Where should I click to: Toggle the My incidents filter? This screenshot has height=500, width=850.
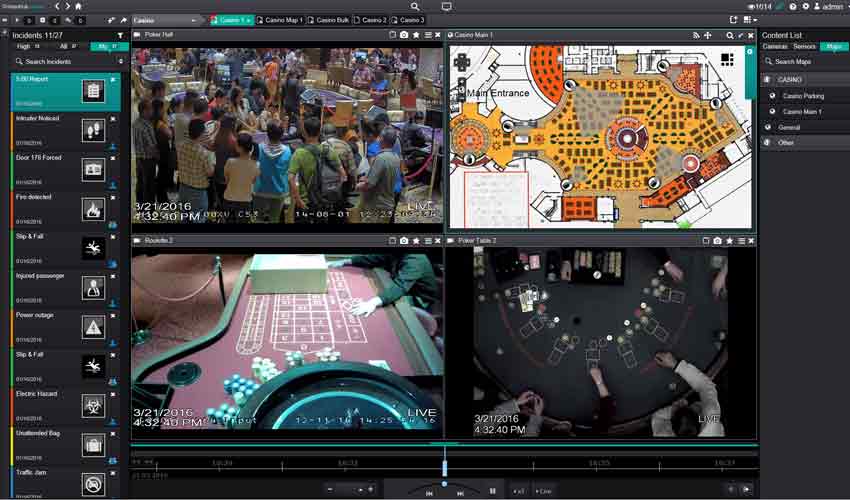point(103,46)
